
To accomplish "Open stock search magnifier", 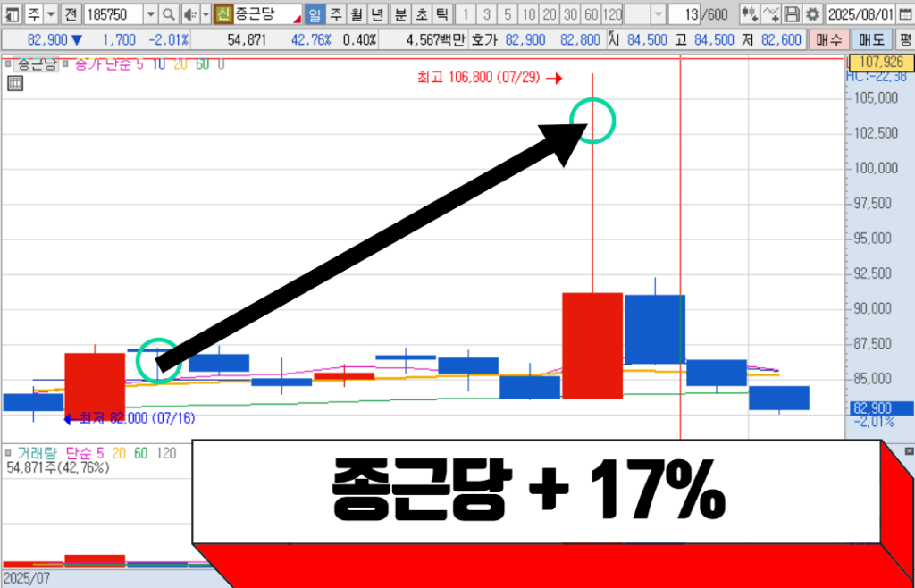I will 168,14.
